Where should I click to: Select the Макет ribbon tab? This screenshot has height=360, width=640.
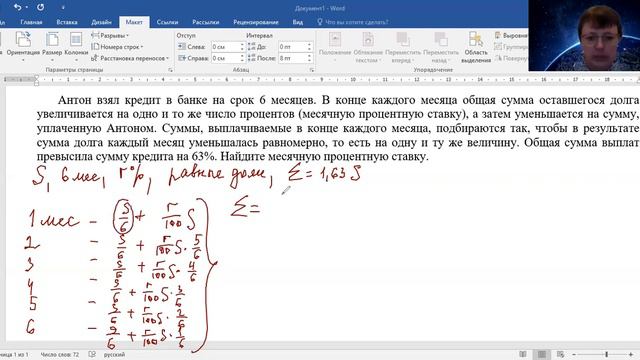click(134, 22)
